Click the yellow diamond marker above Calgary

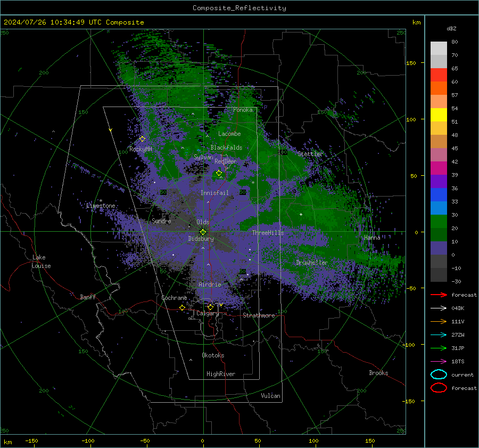point(210,307)
